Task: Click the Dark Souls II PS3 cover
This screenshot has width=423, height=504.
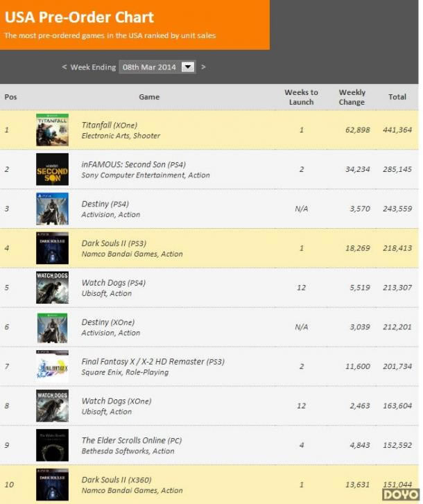Action: click(x=53, y=248)
